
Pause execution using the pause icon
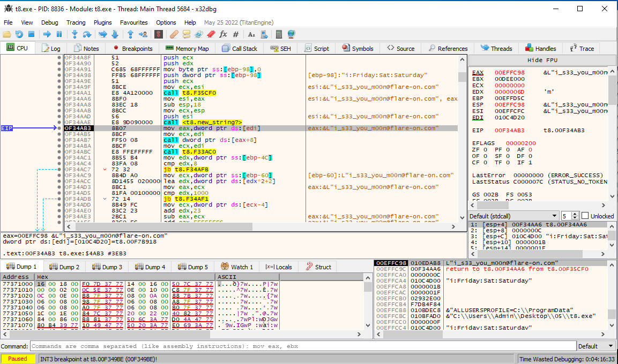[59, 34]
